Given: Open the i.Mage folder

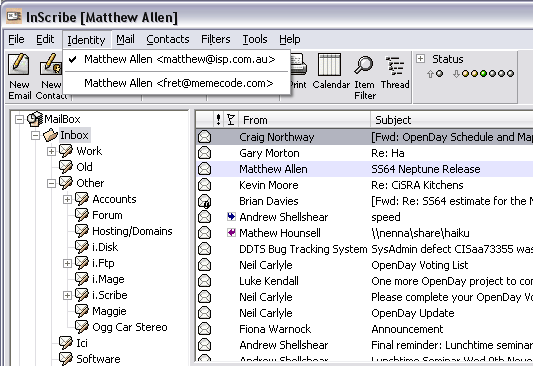Looking at the screenshot, I should (x=108, y=279).
